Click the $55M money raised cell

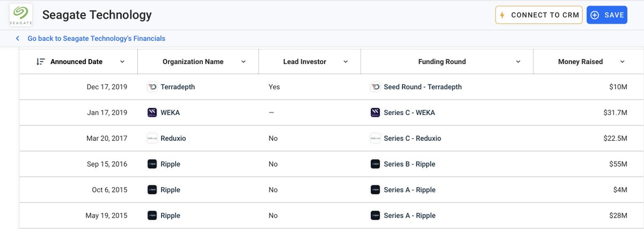coord(617,164)
